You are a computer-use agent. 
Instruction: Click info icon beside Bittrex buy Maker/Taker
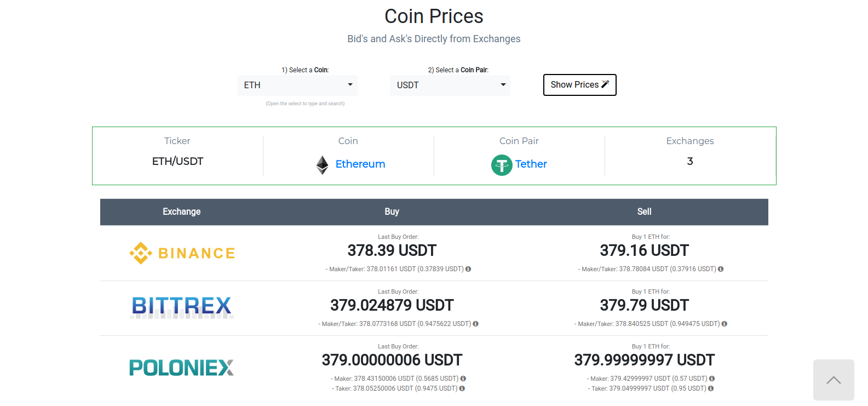[x=475, y=324]
